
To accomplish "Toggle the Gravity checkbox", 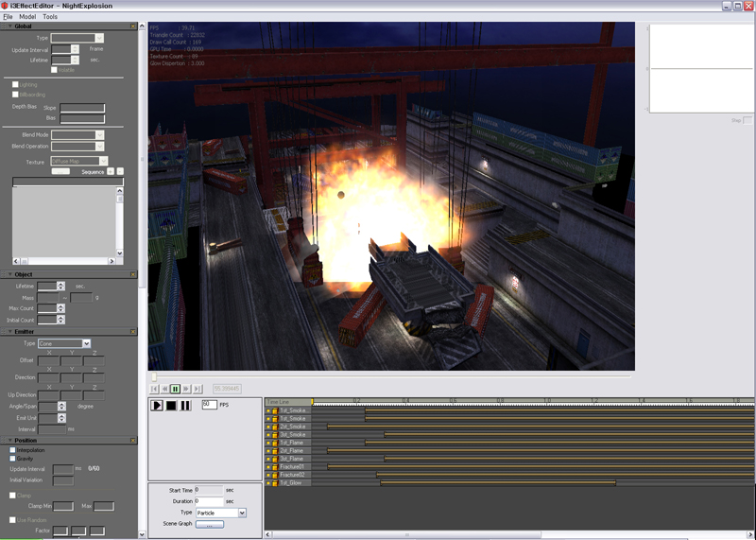I will tap(13, 459).
